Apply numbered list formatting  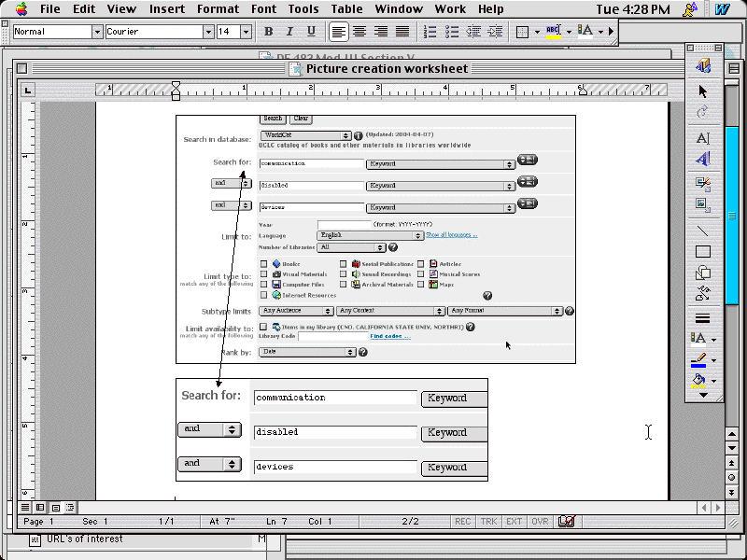click(430, 32)
